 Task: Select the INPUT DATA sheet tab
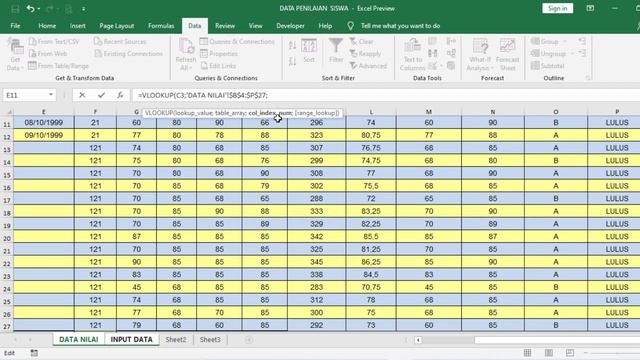[131, 339]
